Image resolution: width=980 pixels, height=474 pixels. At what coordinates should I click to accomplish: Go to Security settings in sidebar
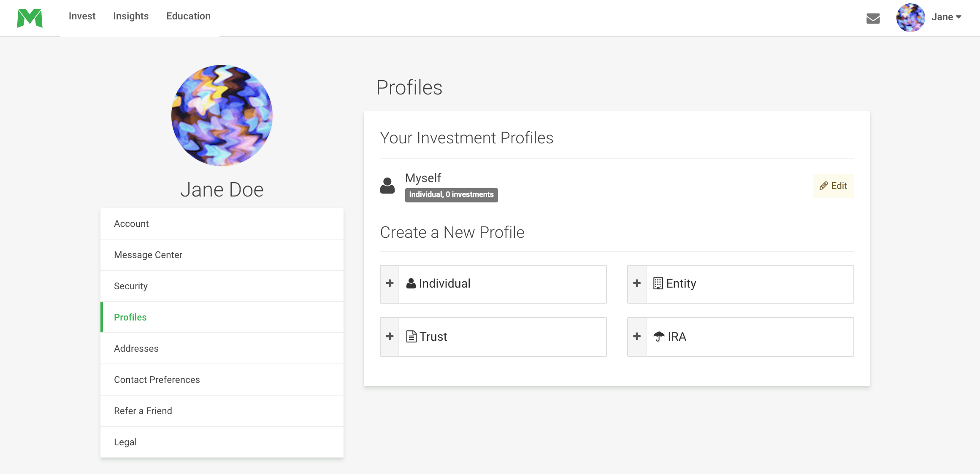(222, 286)
